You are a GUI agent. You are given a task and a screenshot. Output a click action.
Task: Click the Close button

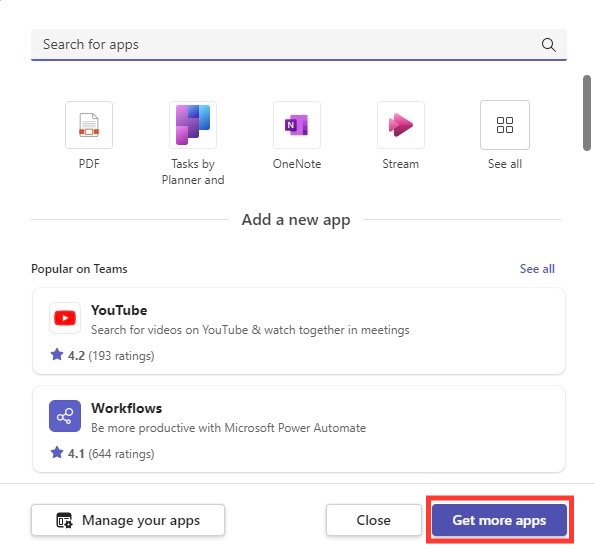click(x=373, y=520)
